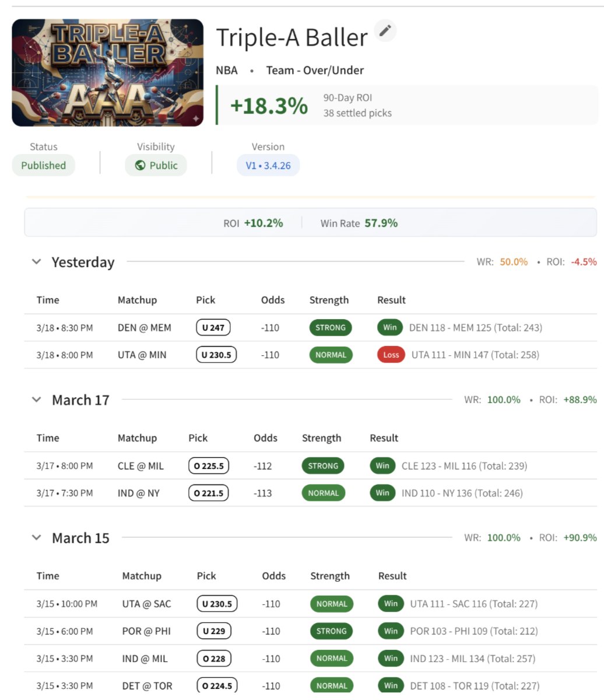
Task: Click the March 17 ROI +88.9% value
Action: (580, 400)
